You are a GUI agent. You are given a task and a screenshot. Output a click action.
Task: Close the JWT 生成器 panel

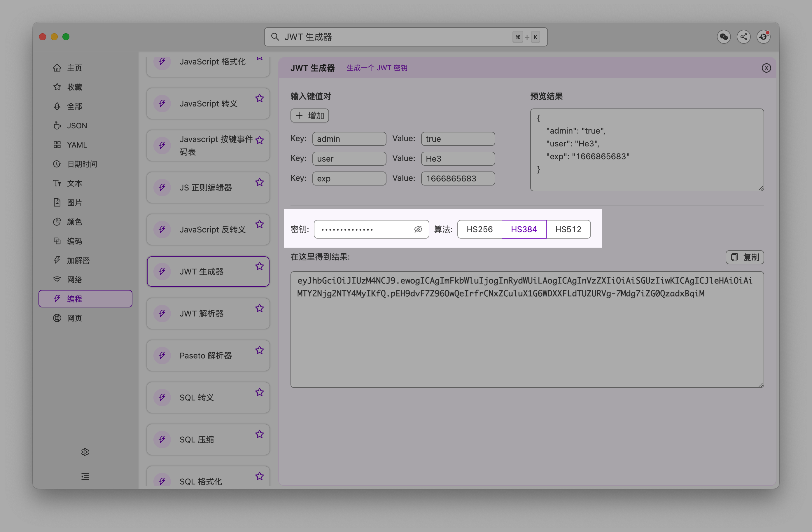(766, 68)
